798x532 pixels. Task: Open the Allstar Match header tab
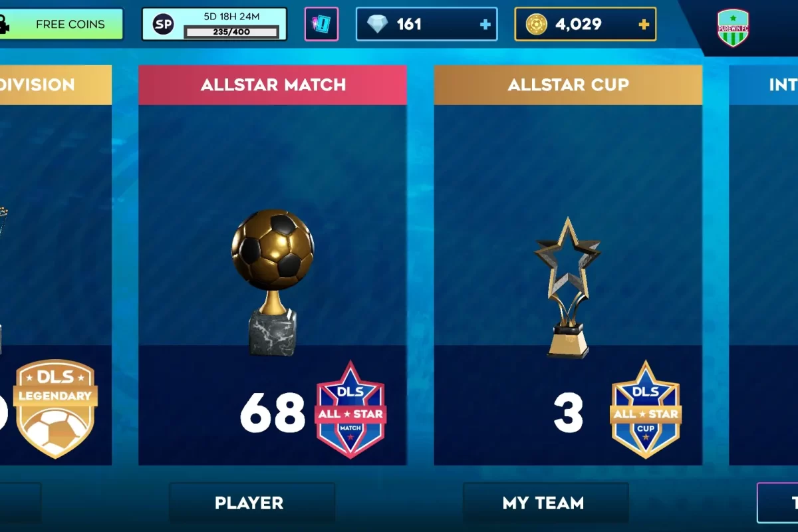tap(273, 85)
